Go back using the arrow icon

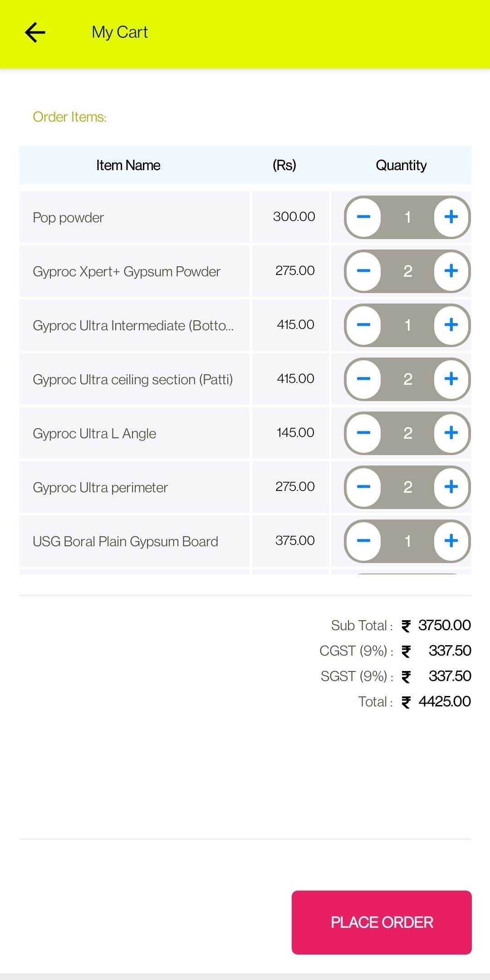click(x=35, y=33)
